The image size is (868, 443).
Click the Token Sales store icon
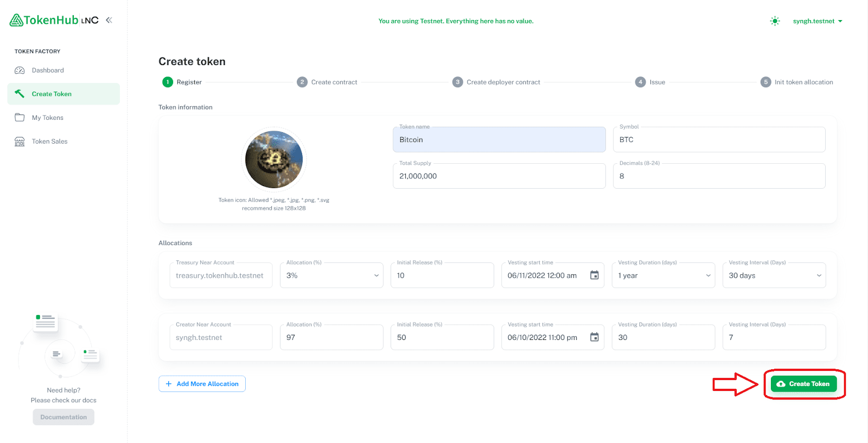20,142
